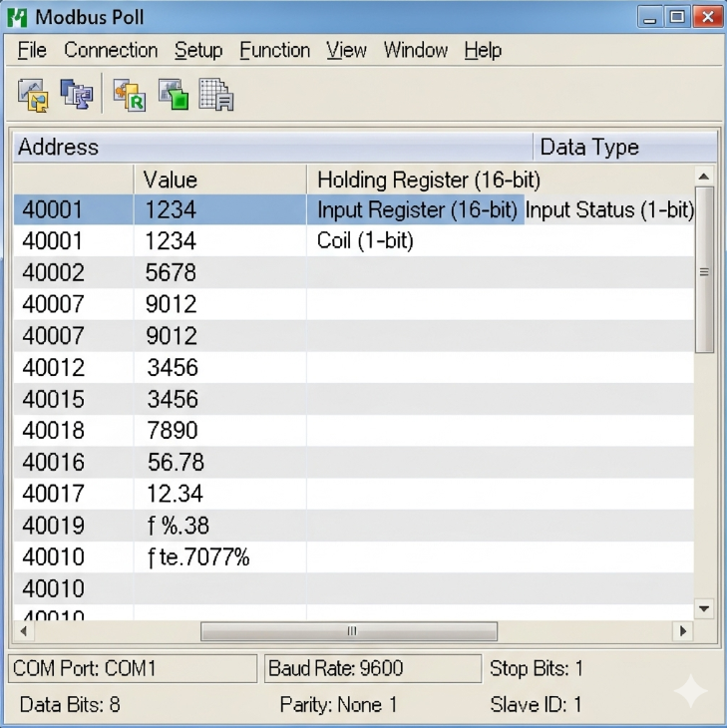Minimize the Modbus Poll window
727x728 pixels.
[x=650, y=17]
